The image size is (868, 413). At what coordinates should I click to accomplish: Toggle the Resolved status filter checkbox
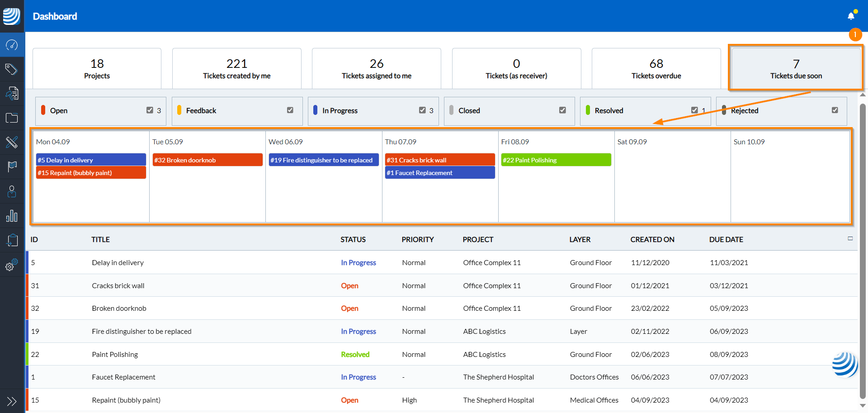(x=694, y=110)
